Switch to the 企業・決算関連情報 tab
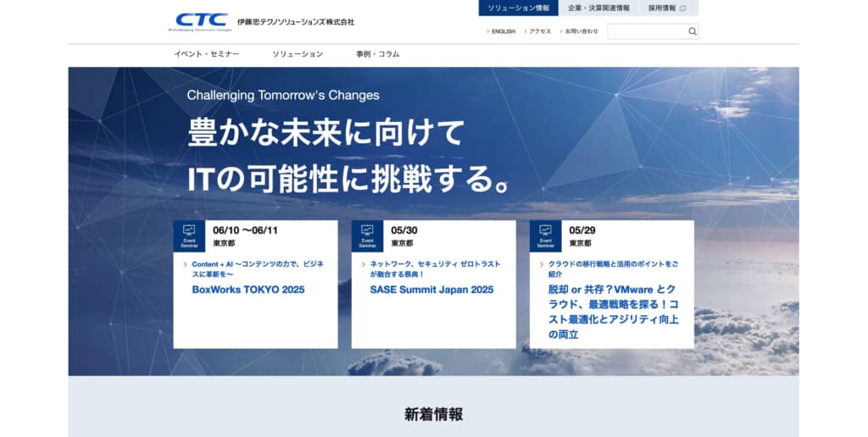Screen dimensions: 868x437 (598, 8)
